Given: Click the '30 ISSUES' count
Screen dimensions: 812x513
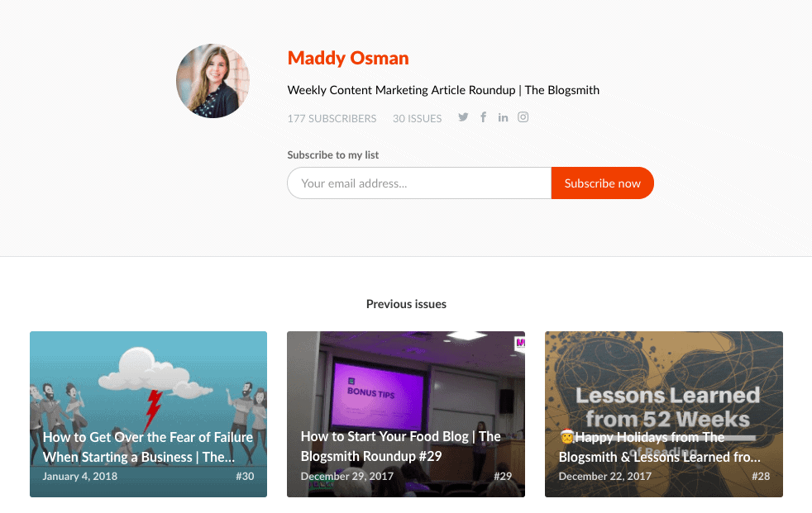Looking at the screenshot, I should (x=418, y=118).
